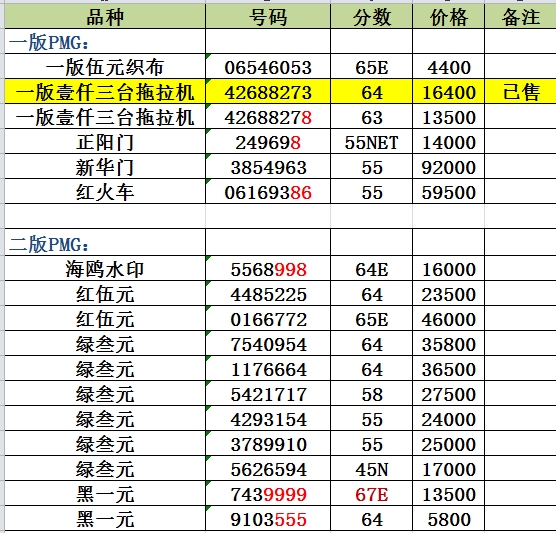Select the 红火车 serial cell 06169386

[268, 191]
